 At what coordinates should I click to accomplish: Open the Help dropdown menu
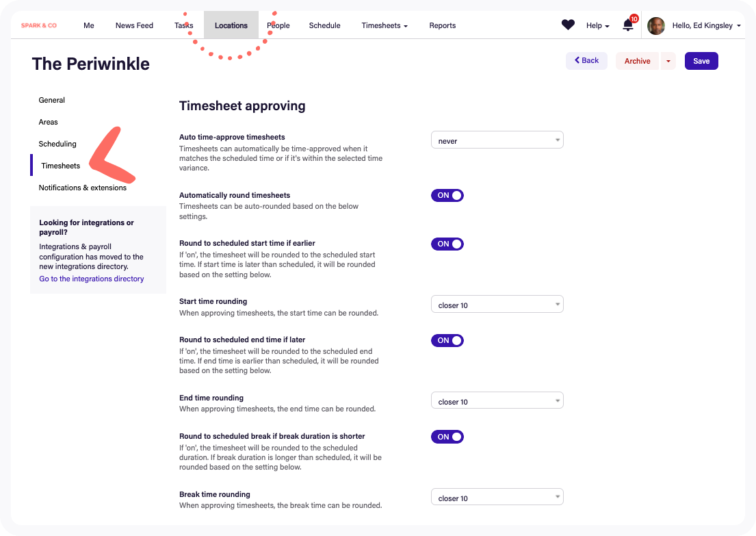click(x=597, y=25)
